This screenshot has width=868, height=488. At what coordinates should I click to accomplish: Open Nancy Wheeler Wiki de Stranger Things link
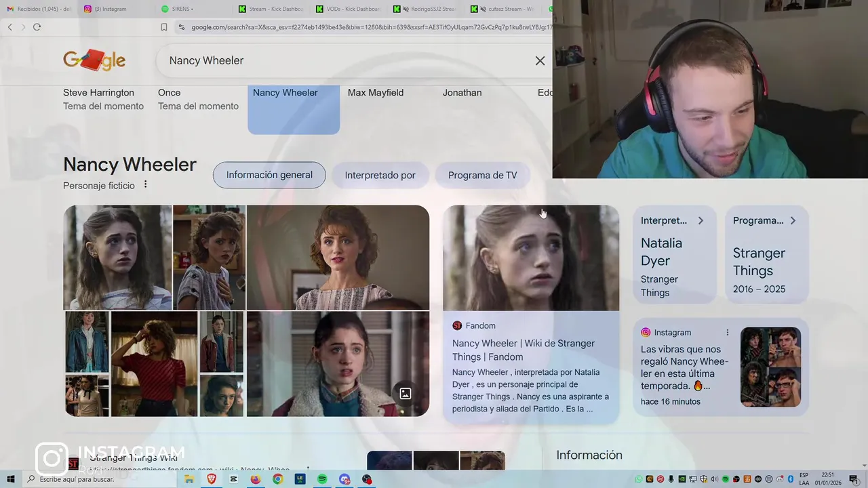click(524, 350)
